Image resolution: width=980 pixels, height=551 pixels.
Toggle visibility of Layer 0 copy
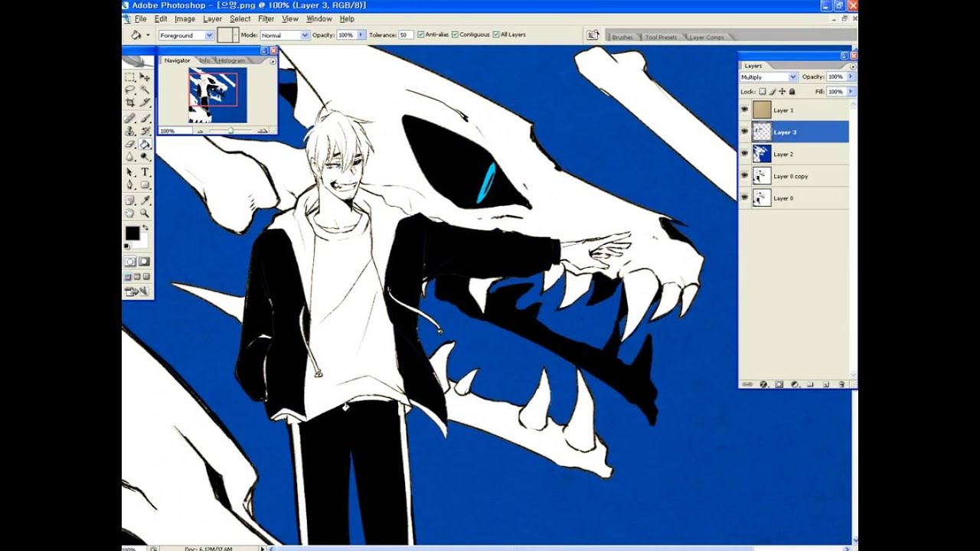744,176
